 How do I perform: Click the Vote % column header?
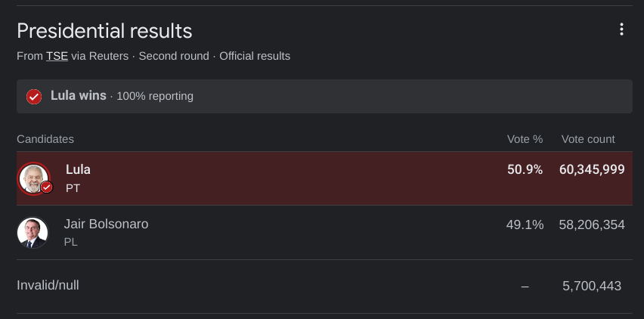(x=525, y=139)
